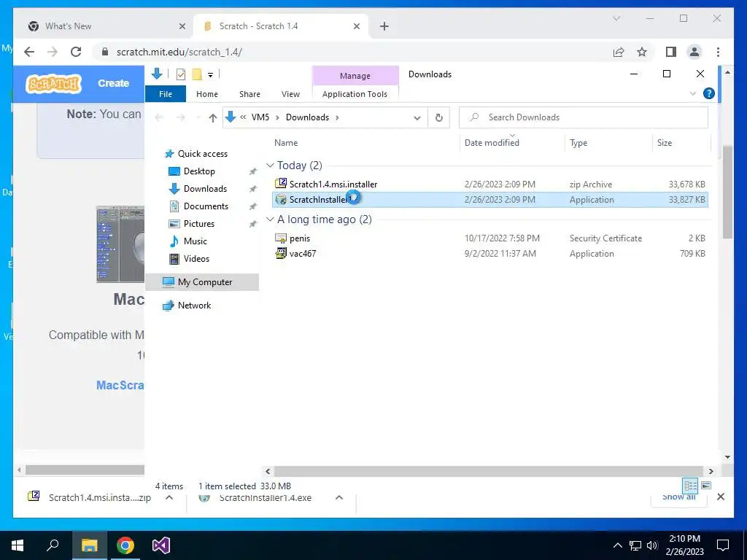This screenshot has width=747, height=560.
Task: Click the Explorer horizontal scrollbar track
Action: [x=488, y=471]
